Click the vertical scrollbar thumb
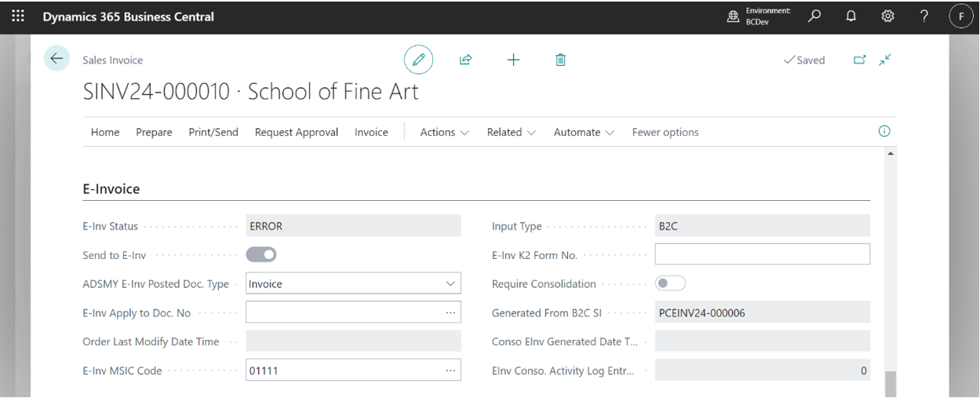The width and height of the screenshot is (980, 398). pyautogui.click(x=890, y=385)
